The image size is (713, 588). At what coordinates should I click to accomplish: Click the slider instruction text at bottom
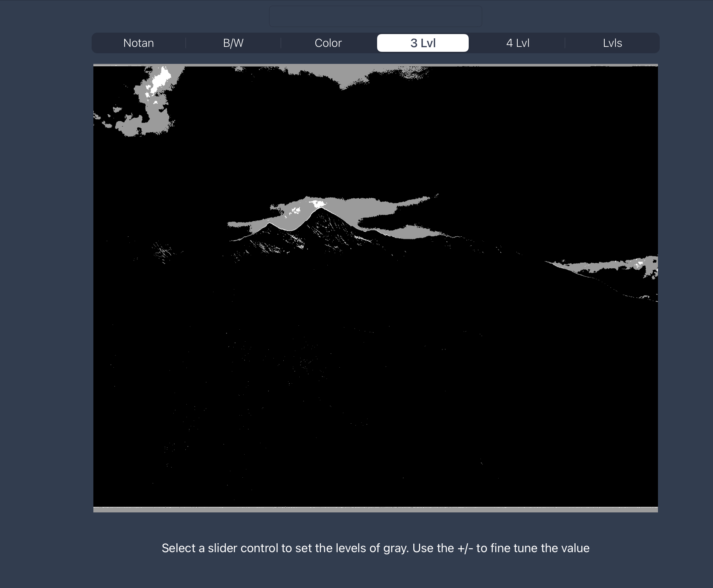(375, 548)
